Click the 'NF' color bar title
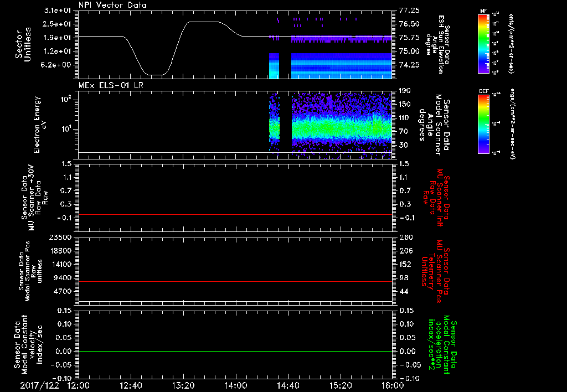 click(x=484, y=11)
